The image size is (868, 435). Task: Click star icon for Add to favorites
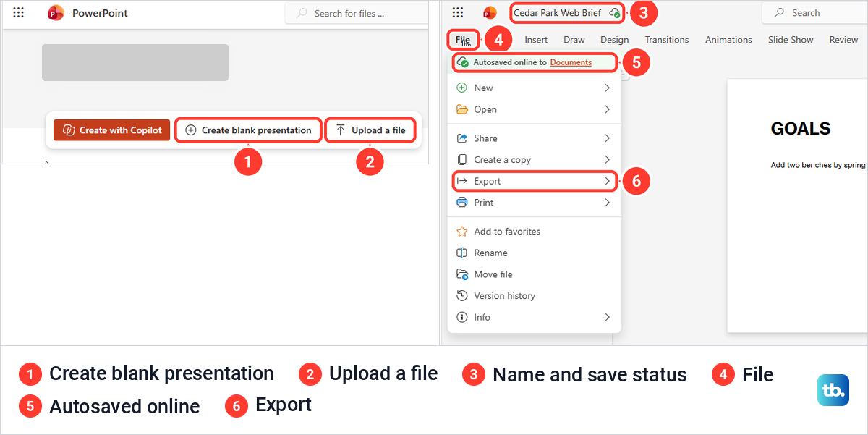pos(462,232)
